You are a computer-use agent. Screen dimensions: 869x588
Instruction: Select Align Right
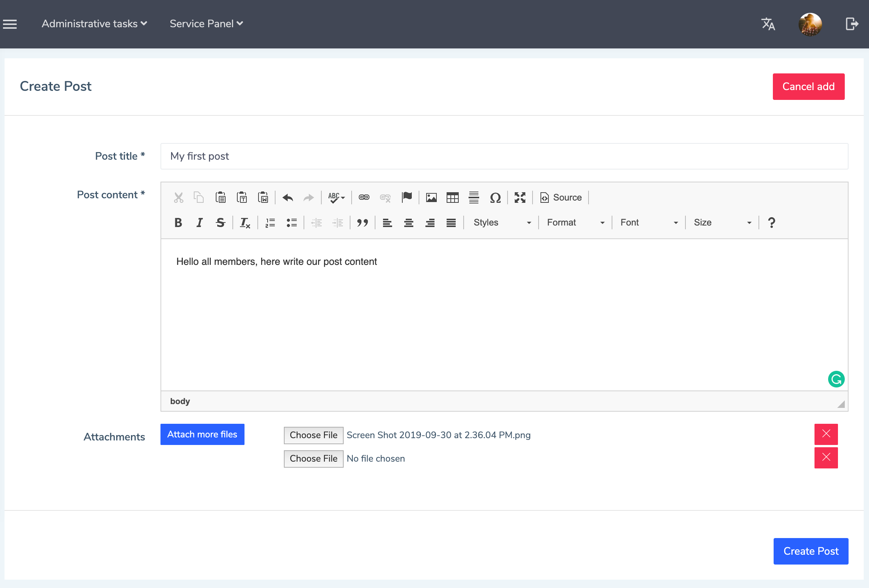coord(430,222)
